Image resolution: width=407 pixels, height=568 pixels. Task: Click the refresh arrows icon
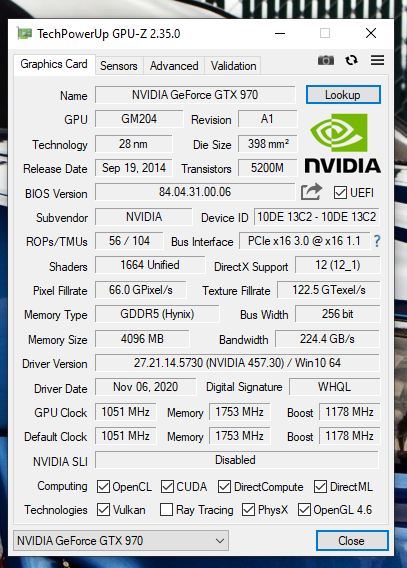[351, 60]
